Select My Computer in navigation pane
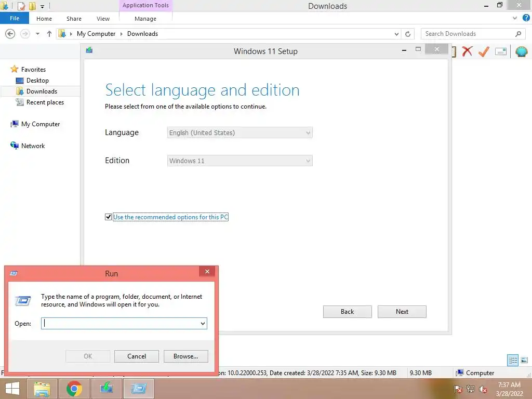 pos(41,124)
